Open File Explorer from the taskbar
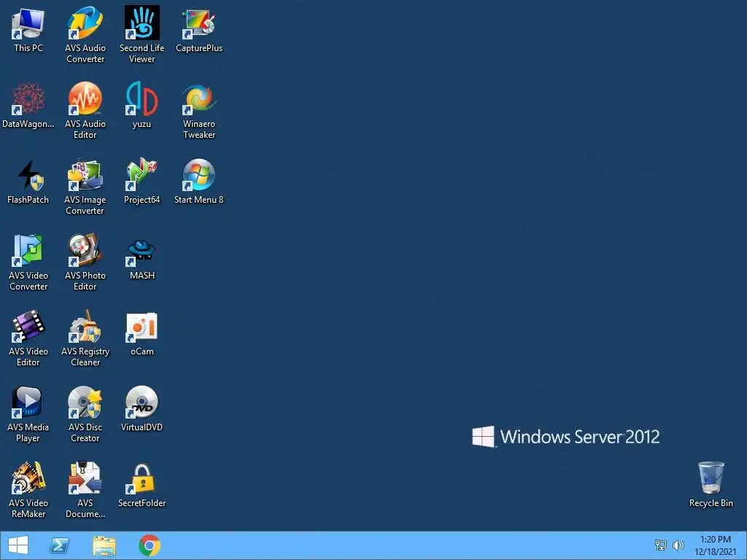747x560 pixels. coord(104,545)
